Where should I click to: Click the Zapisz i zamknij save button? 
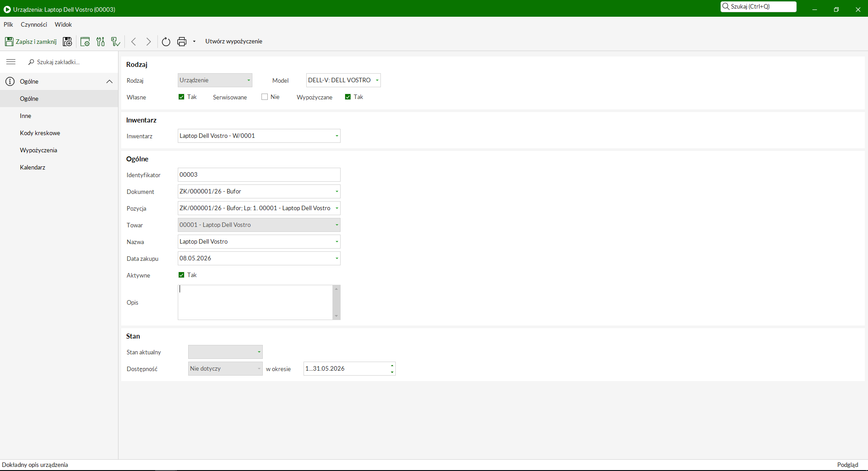click(x=31, y=42)
